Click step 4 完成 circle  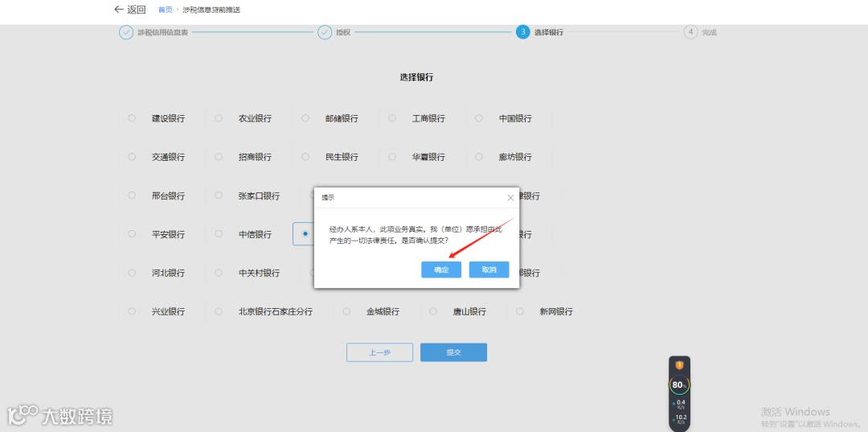(x=690, y=32)
